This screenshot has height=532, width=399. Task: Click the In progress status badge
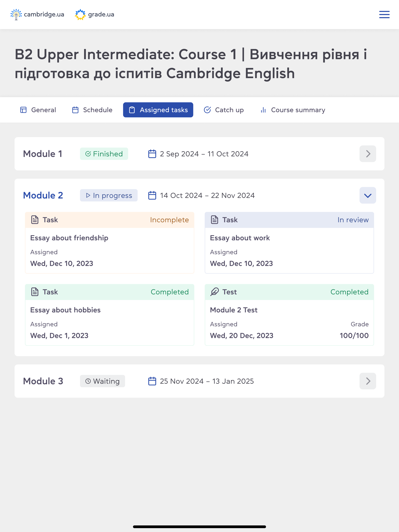[109, 195]
